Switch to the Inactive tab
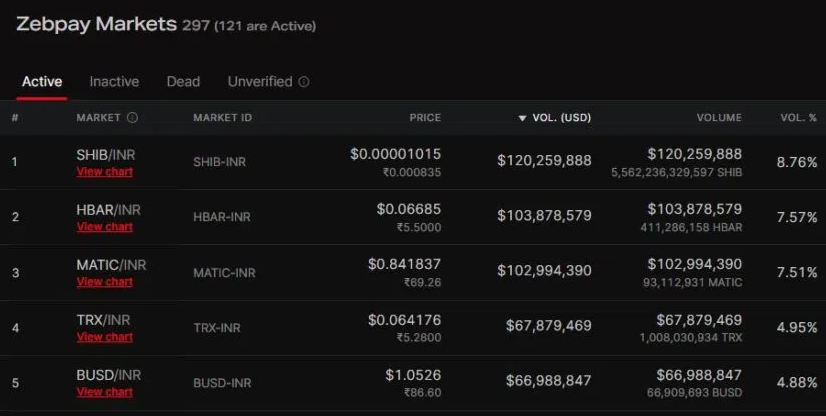Viewport: 826px width, 416px height. coord(114,82)
